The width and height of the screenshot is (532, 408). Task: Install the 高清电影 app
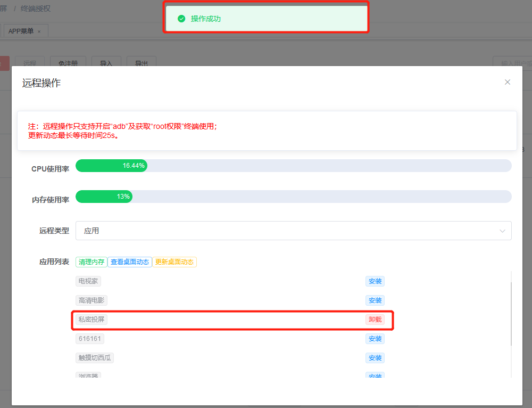point(375,300)
